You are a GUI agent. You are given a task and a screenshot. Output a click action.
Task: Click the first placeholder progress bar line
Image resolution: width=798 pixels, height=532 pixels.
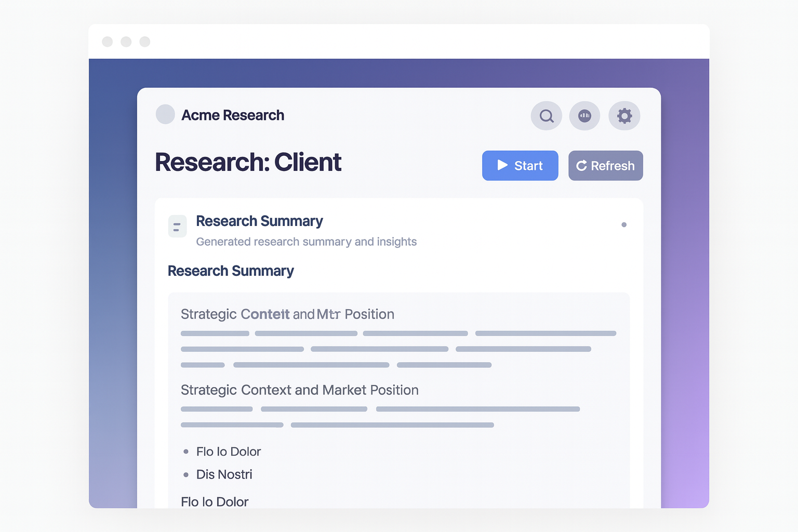click(x=215, y=333)
